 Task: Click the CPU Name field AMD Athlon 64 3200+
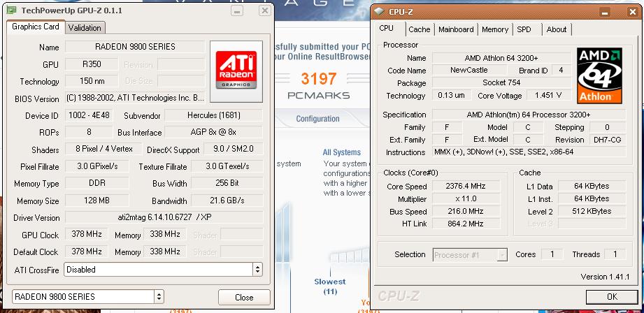click(x=502, y=58)
